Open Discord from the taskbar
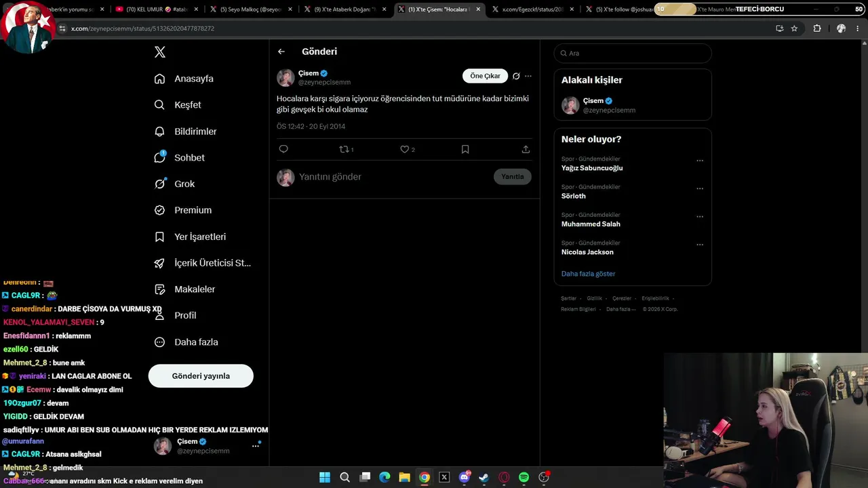868x488 pixels. point(465,477)
